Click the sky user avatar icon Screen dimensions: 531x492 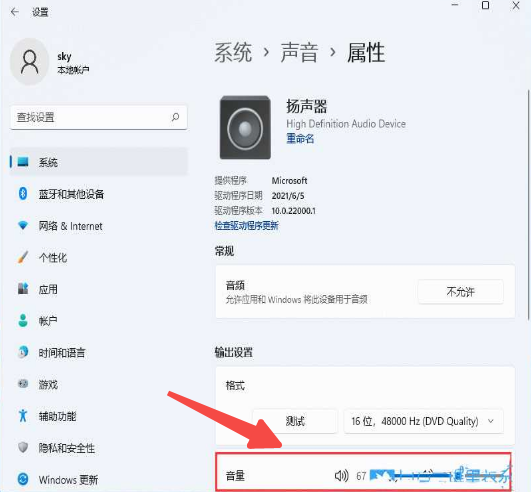click(x=29, y=62)
